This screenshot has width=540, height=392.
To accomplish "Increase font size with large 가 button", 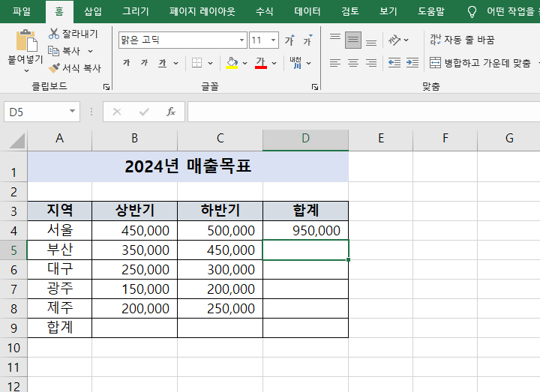I will click(x=289, y=40).
